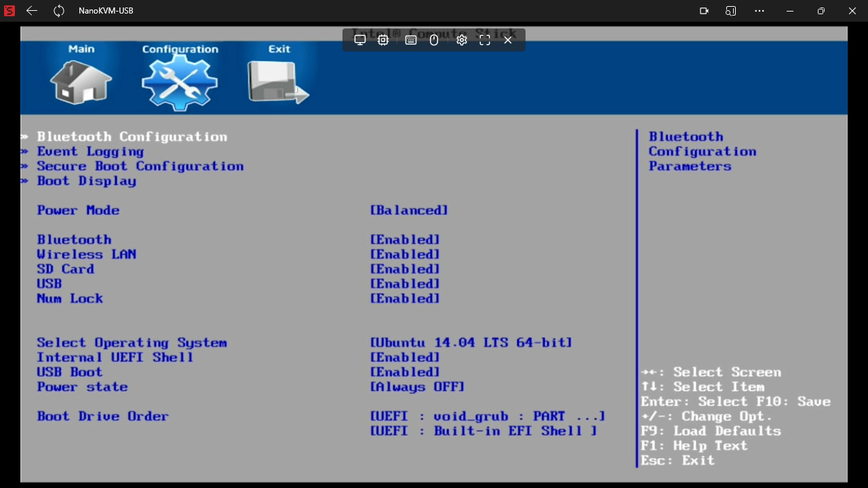Switch to the Configuration tab label
The height and width of the screenshot is (488, 868).
click(180, 49)
